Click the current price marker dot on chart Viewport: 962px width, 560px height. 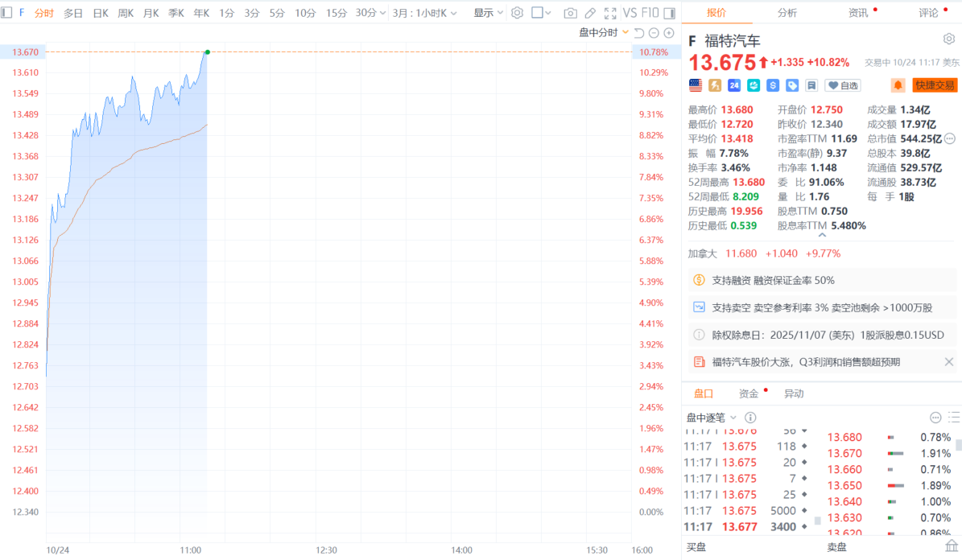[208, 52]
